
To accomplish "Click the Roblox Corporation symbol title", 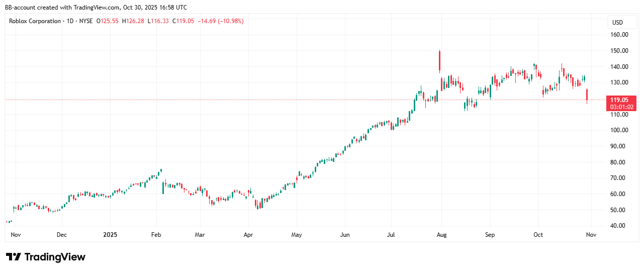I will (35, 21).
